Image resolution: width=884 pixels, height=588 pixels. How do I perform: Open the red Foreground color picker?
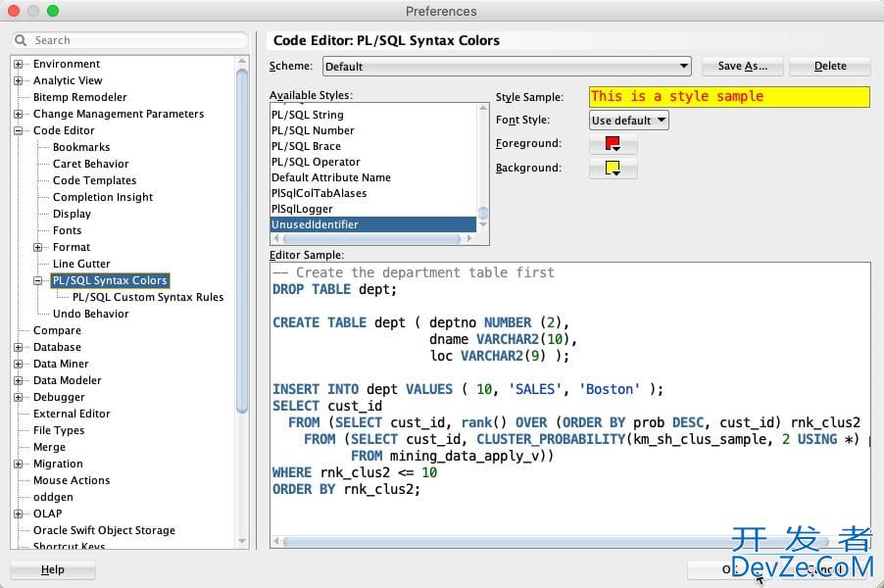[x=613, y=144]
